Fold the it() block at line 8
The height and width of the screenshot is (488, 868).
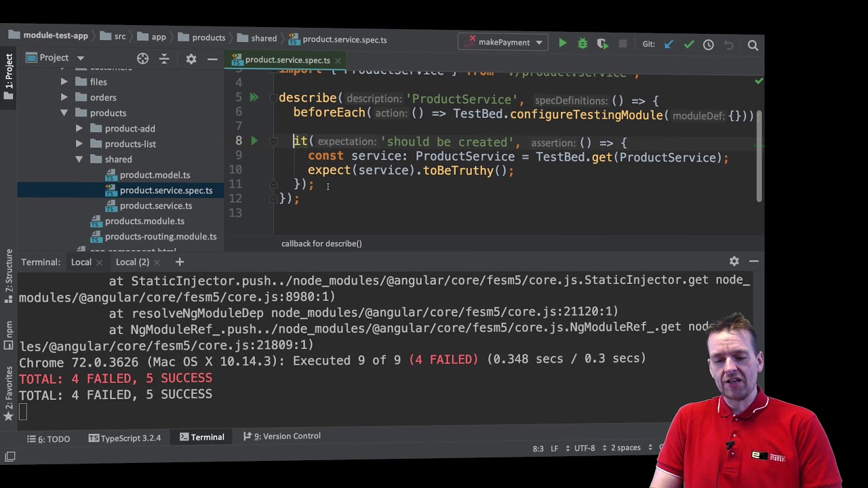[273, 141]
